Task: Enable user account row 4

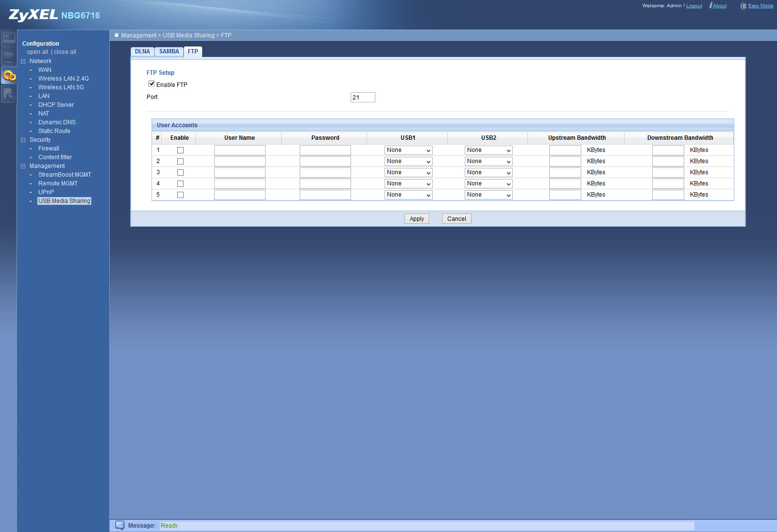Action: pos(180,184)
